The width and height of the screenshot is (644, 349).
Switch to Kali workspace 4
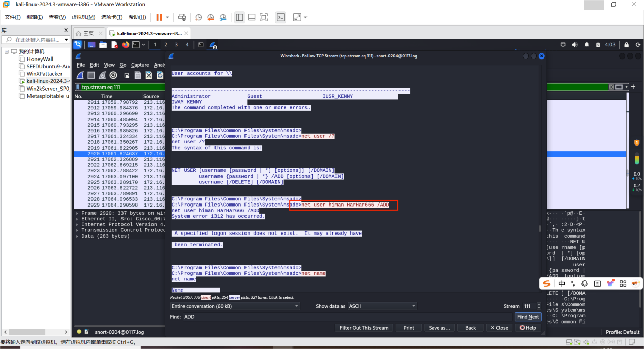coord(187,45)
